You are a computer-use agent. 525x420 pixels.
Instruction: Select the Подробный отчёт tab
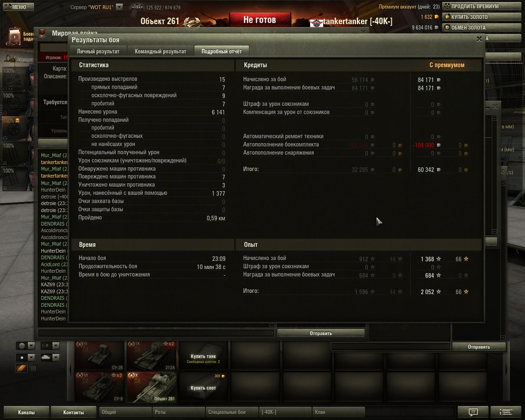(221, 51)
